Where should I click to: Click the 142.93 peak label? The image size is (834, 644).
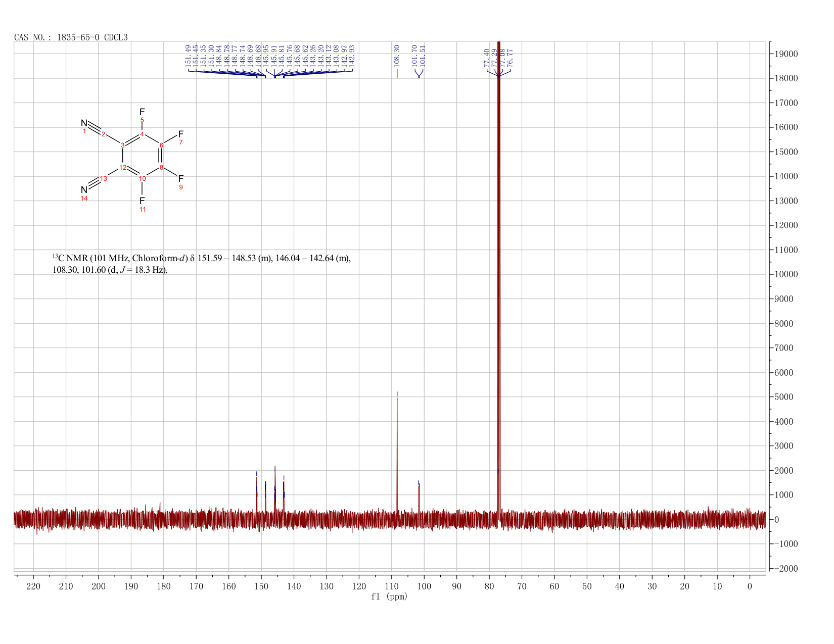(x=352, y=56)
